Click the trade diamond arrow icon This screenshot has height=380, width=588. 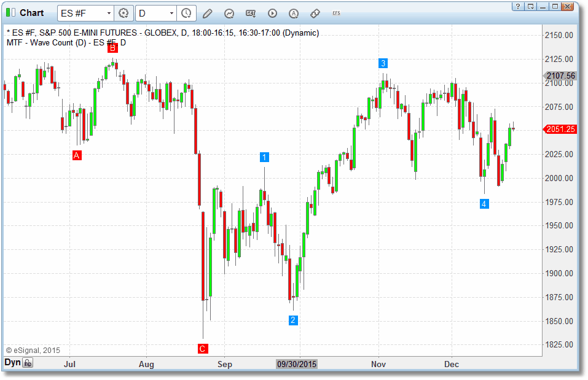coord(315,14)
